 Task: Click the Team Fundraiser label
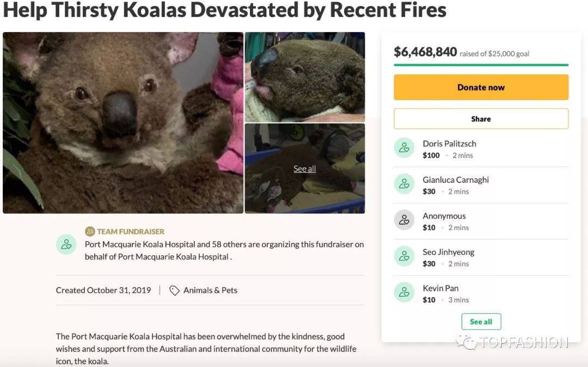tap(131, 231)
